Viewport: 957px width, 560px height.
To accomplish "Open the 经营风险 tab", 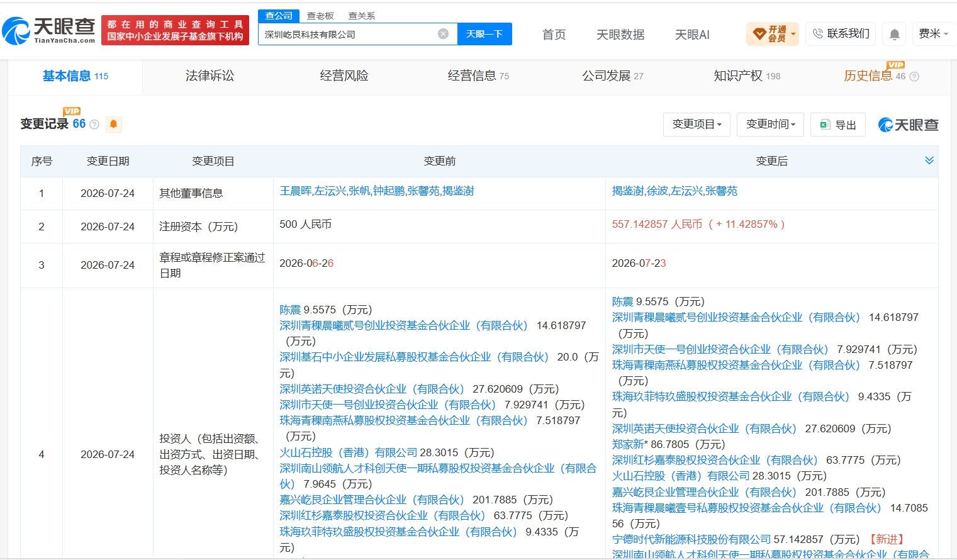I will tap(344, 76).
